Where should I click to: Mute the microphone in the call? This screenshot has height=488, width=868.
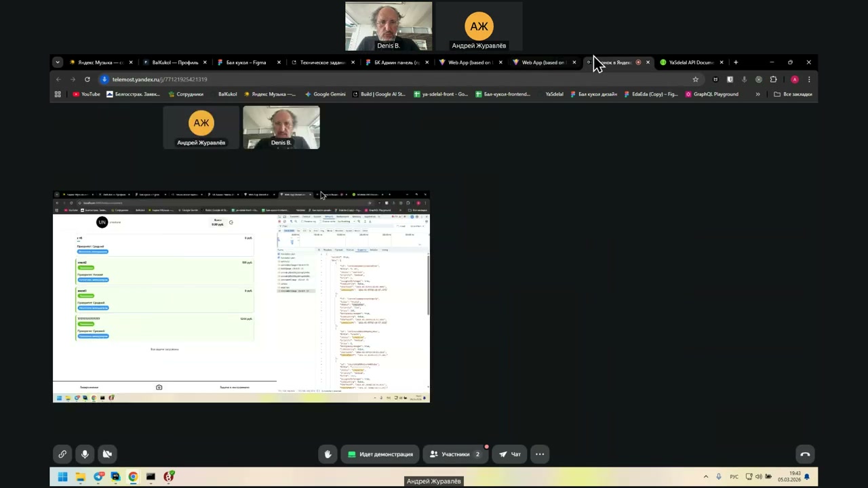85,454
